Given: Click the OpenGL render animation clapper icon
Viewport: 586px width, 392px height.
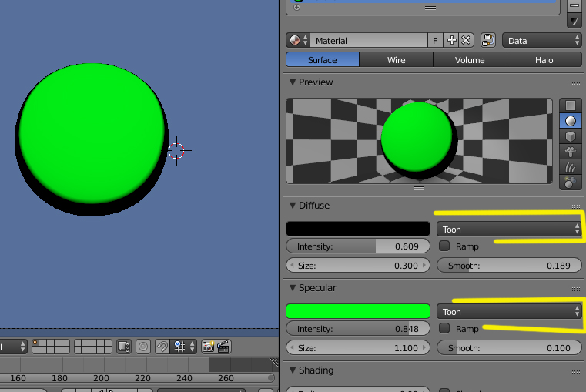Looking at the screenshot, I should click(223, 347).
